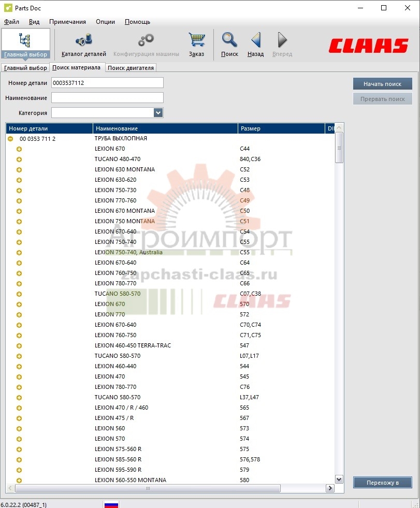Open the Опции menu
420x508 pixels.
tap(105, 22)
